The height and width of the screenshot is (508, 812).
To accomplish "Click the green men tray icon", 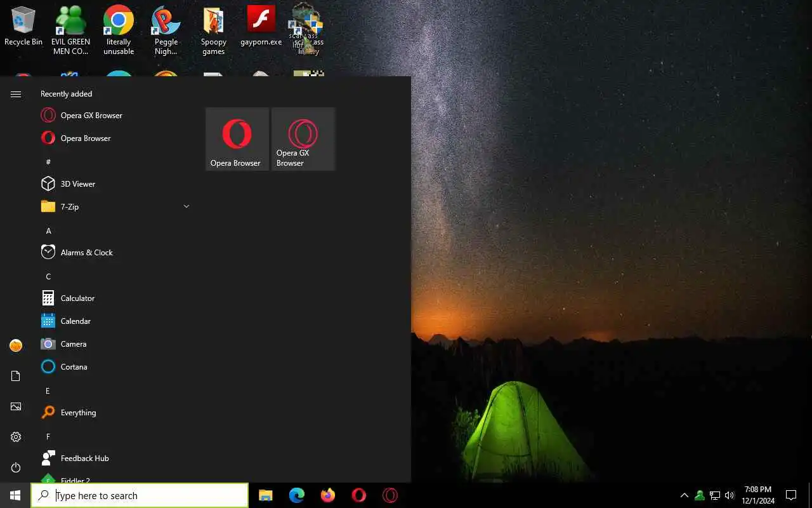I will (700, 495).
